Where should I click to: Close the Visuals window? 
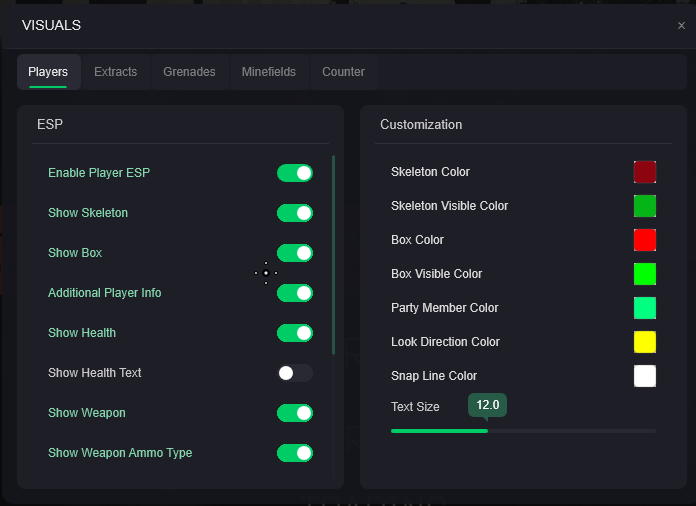click(x=681, y=26)
